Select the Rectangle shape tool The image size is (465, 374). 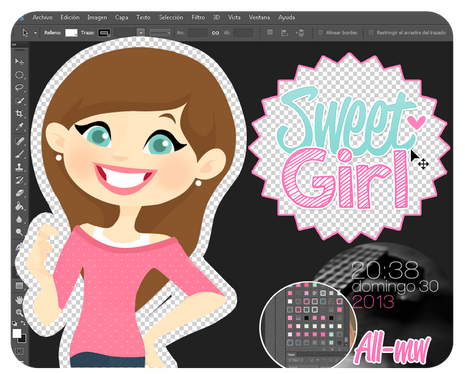[19, 286]
